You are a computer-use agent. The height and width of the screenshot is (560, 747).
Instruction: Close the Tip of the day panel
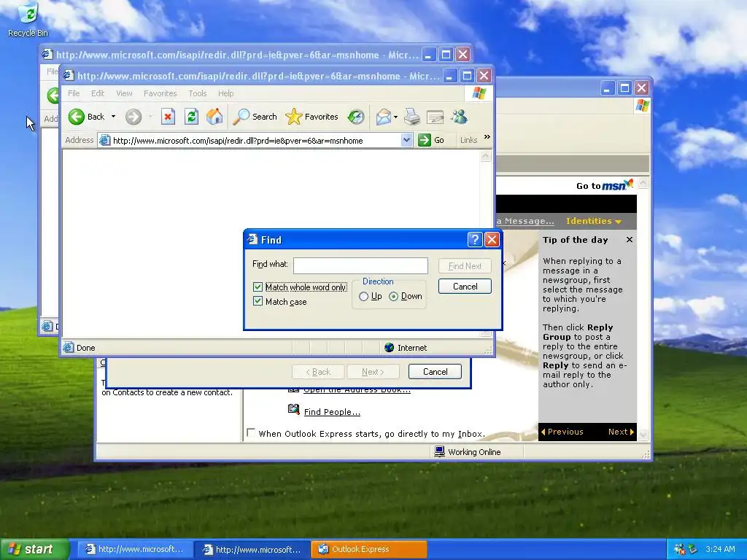click(x=630, y=239)
